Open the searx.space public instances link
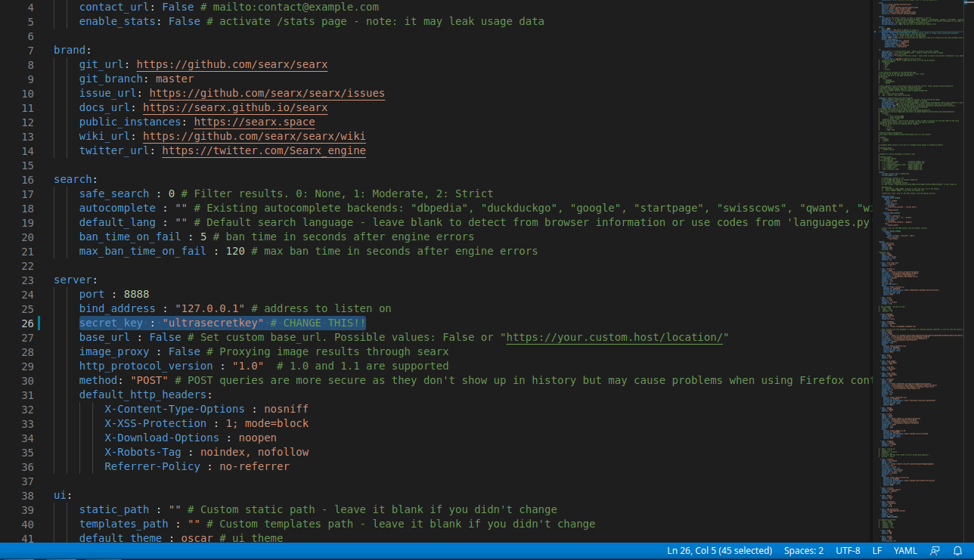The width and height of the screenshot is (974, 560). tap(254, 122)
